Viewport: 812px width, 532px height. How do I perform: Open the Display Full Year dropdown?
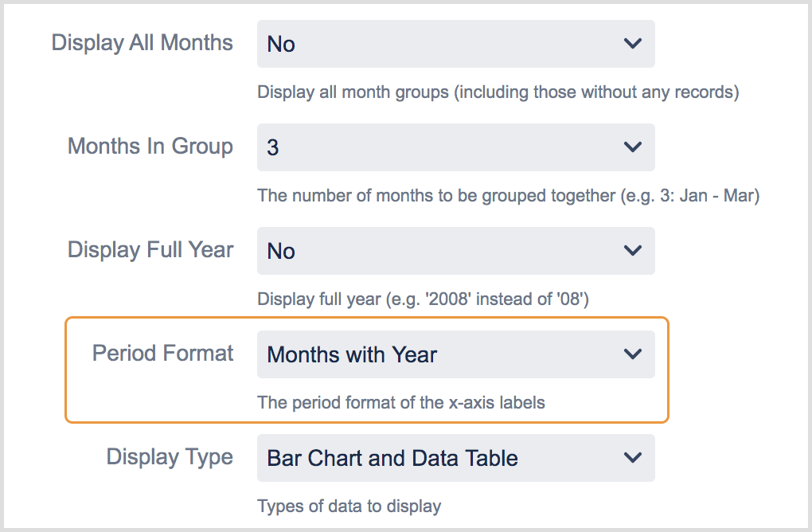pos(455,251)
